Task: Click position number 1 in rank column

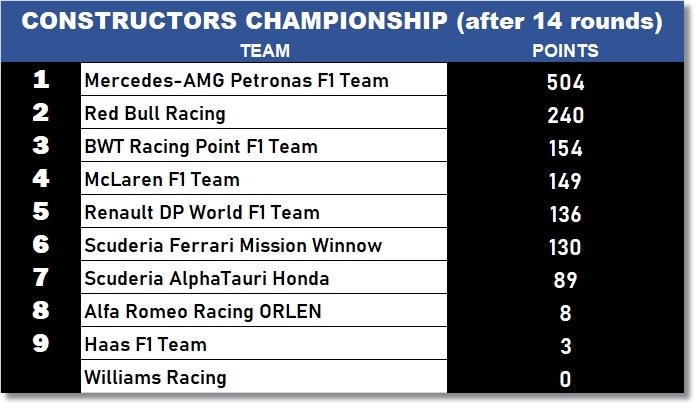Action: (x=41, y=80)
